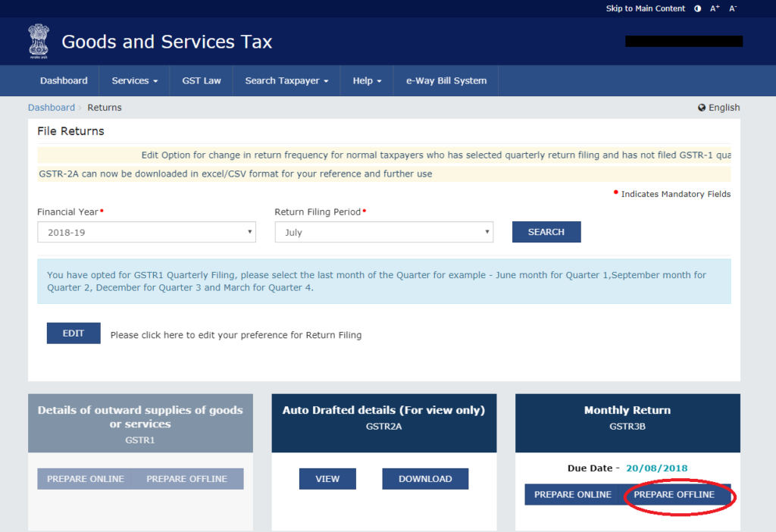
Task: Switch to the Dashboard menu item
Action: click(64, 80)
